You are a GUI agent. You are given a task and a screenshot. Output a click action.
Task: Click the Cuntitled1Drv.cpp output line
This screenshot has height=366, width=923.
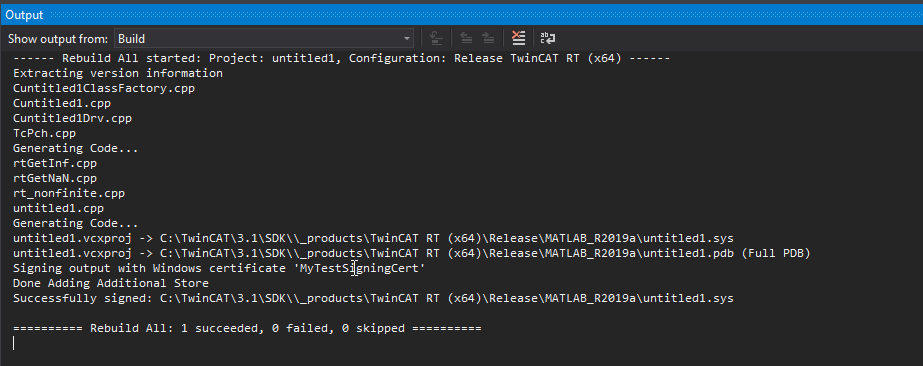tap(72, 119)
